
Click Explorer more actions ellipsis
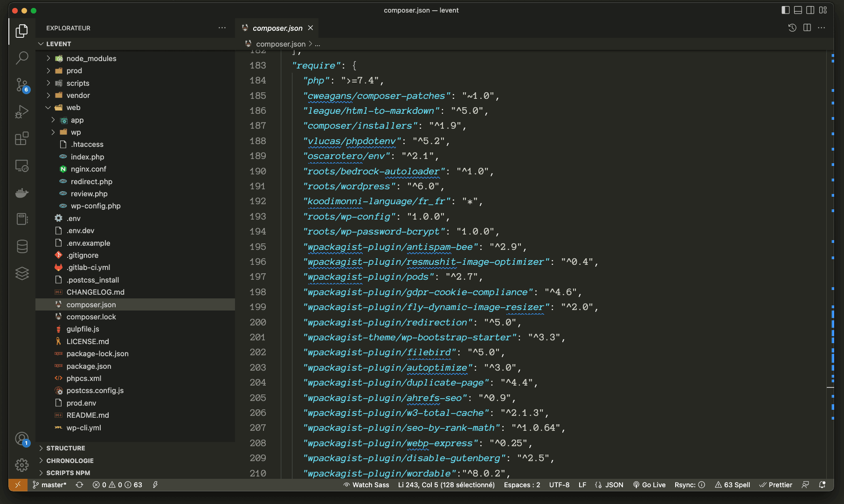tap(222, 28)
